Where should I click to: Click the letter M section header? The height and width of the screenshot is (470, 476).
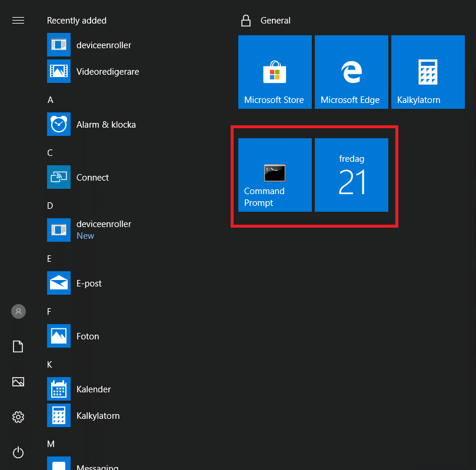(x=51, y=444)
